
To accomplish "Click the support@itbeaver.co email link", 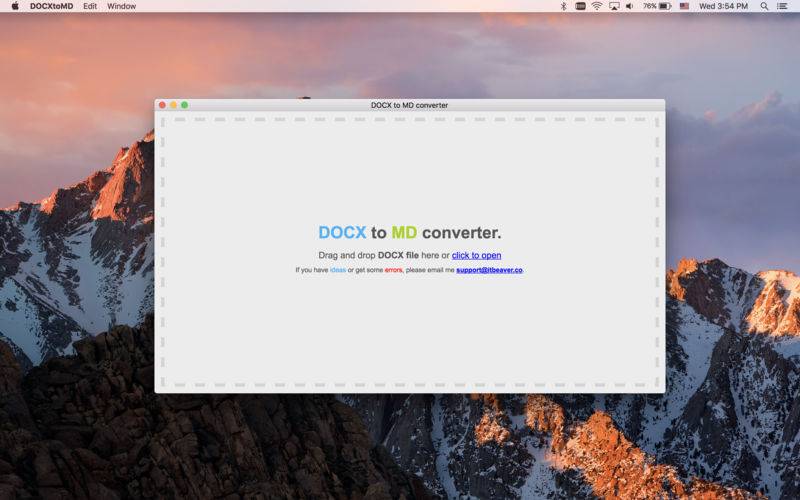I will click(x=489, y=270).
